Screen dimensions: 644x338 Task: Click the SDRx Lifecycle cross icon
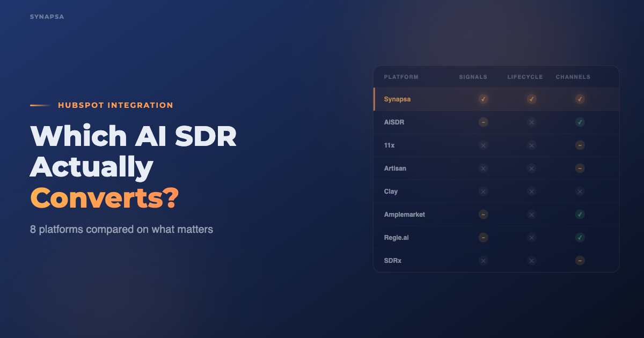[531, 261]
